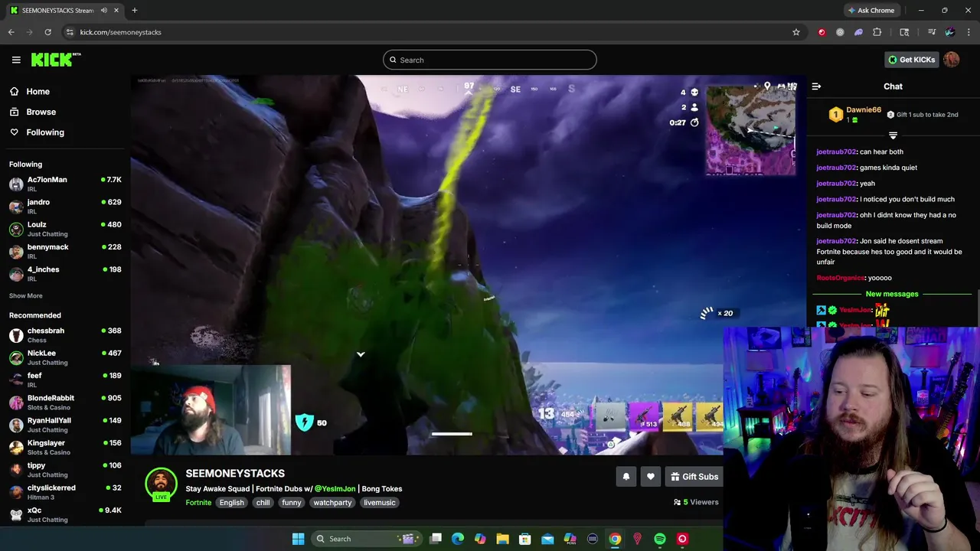This screenshot has height=551, width=980.
Task: Open Chrome Extensions puzzle menu
Action: pos(877,32)
